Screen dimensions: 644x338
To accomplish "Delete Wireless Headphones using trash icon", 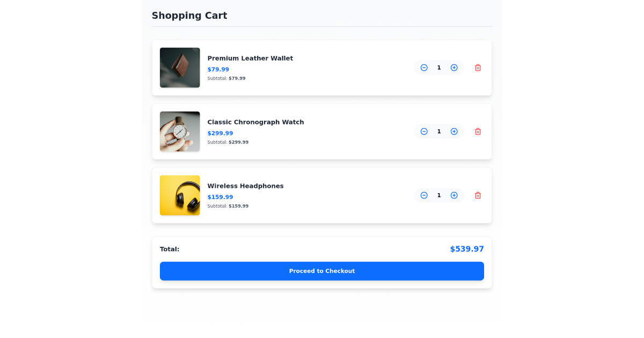I will tap(478, 195).
